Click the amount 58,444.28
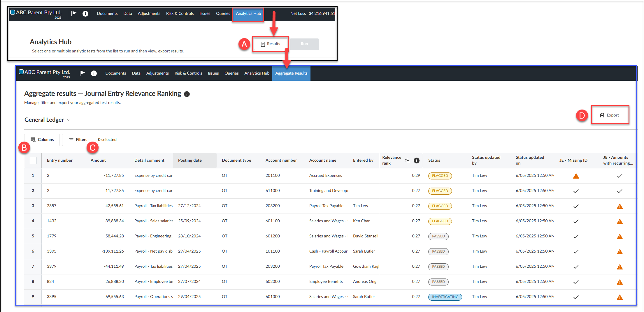 click(x=115, y=236)
